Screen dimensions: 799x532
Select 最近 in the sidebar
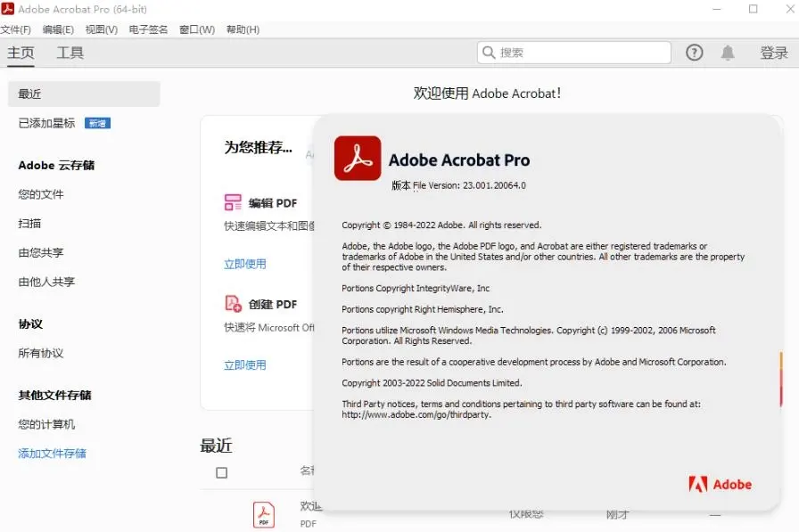(x=84, y=94)
